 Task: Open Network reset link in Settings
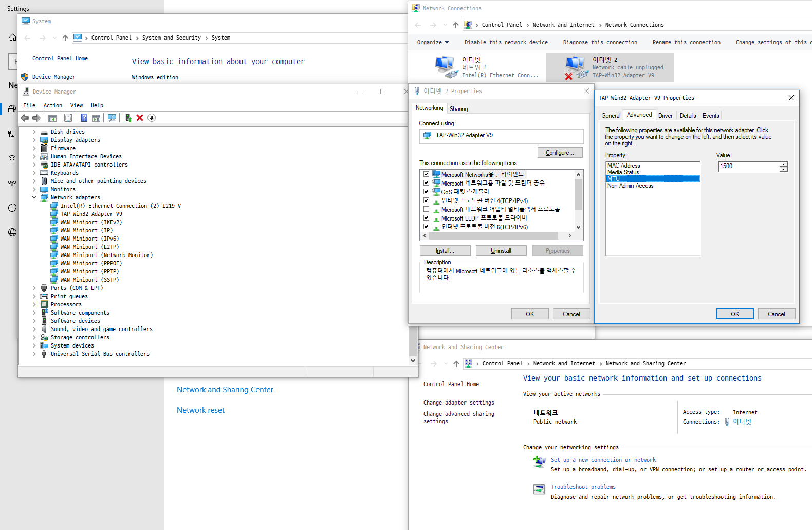(200, 410)
